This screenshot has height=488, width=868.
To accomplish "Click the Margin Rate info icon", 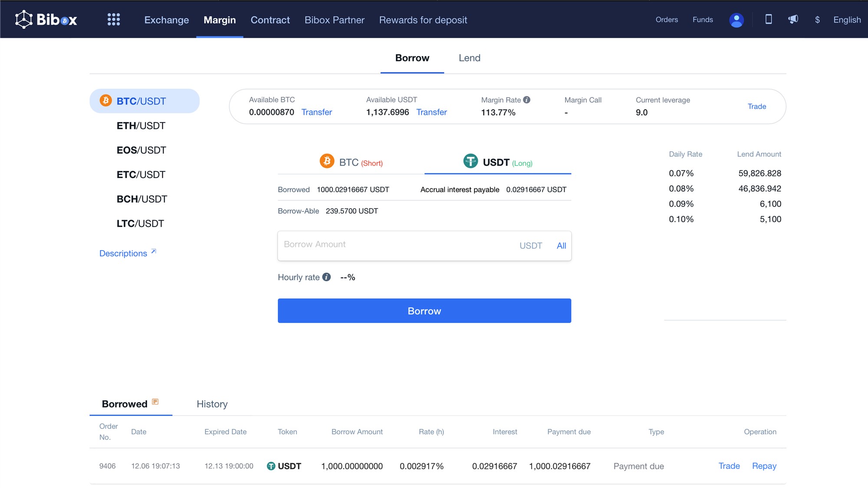I will (x=527, y=100).
